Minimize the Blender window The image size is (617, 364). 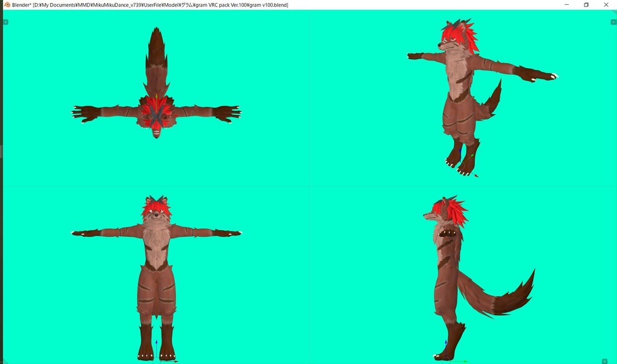(x=566, y=4)
